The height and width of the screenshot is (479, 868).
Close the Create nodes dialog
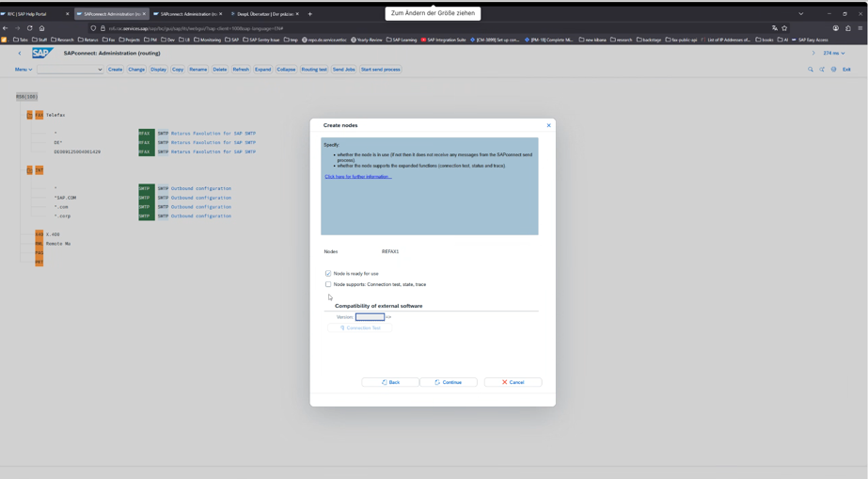[x=548, y=125]
